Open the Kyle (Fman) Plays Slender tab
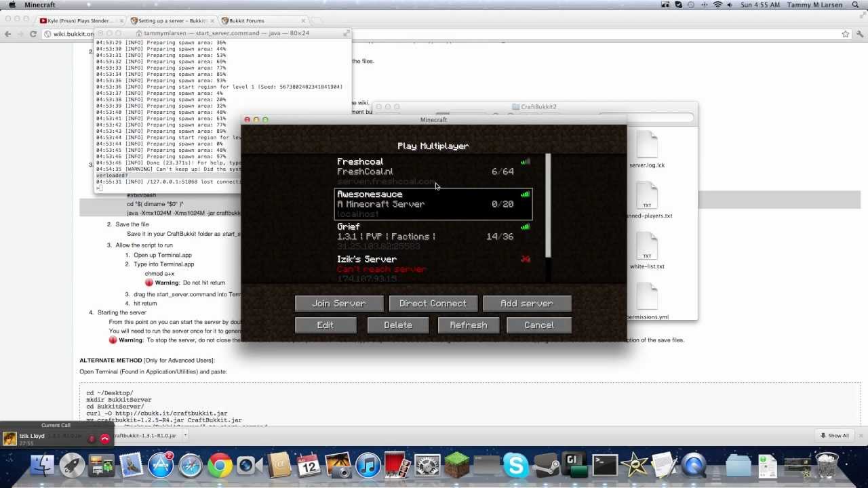Viewport: 868px width, 488px height. [81, 21]
